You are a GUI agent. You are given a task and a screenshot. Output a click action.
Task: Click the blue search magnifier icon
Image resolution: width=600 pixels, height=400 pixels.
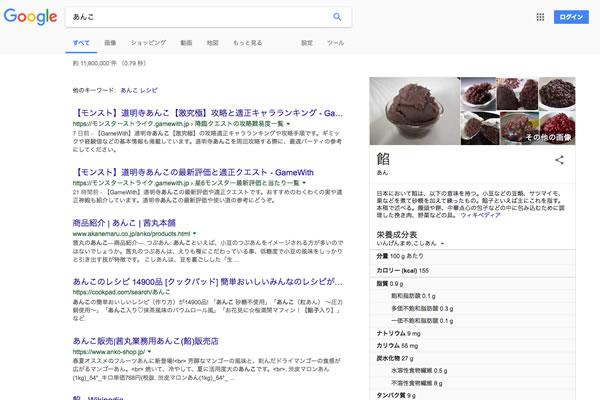[337, 17]
